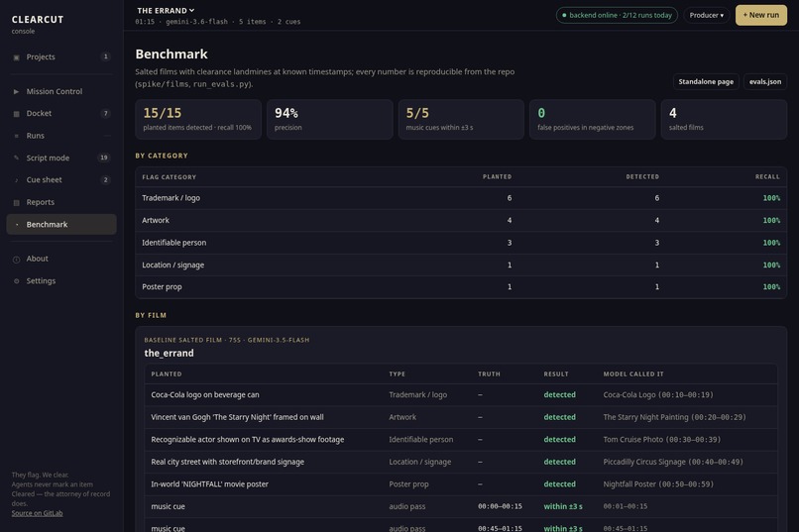Click the Projects count badge 1
Viewport: 799px width, 532px height.
click(x=105, y=57)
